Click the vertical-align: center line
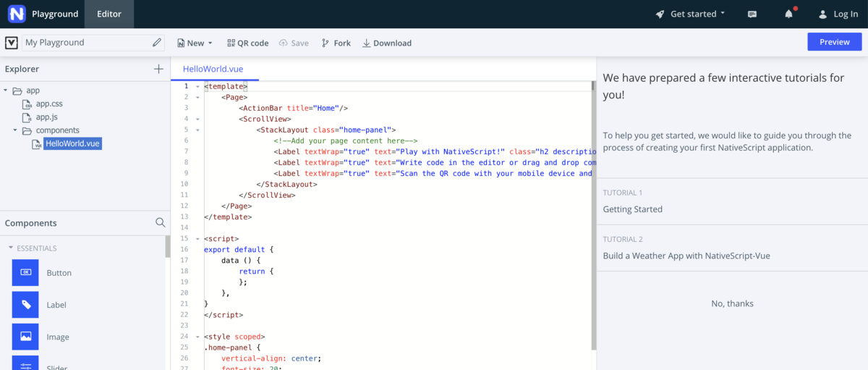The image size is (868, 370). (x=271, y=358)
